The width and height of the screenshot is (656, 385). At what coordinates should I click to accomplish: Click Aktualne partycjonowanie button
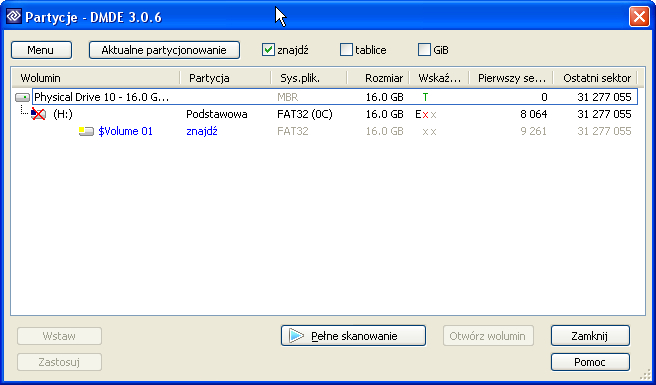tap(164, 50)
